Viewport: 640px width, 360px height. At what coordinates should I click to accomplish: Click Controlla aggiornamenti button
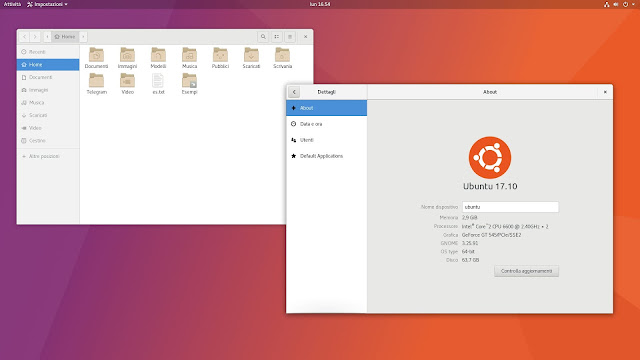coord(527,271)
